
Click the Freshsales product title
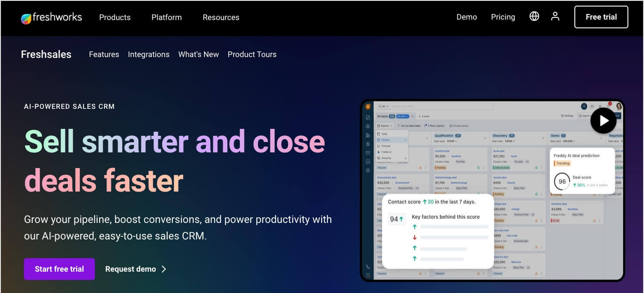point(46,54)
